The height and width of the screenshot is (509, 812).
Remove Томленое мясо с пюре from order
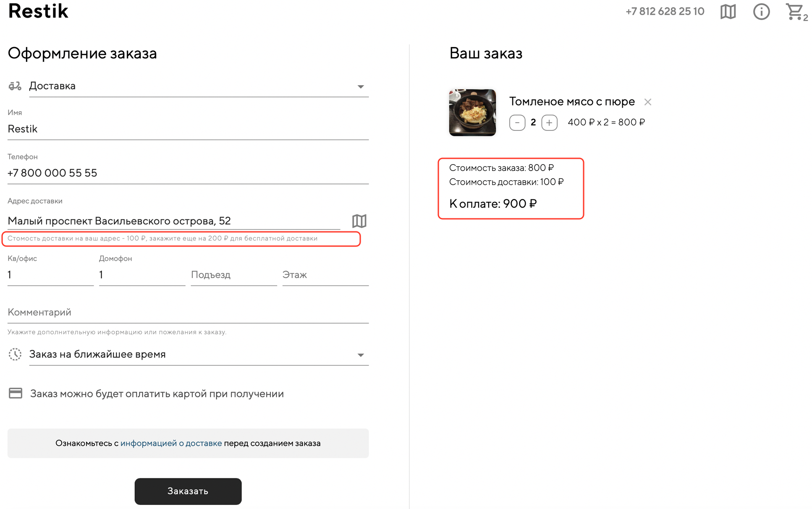[648, 102]
